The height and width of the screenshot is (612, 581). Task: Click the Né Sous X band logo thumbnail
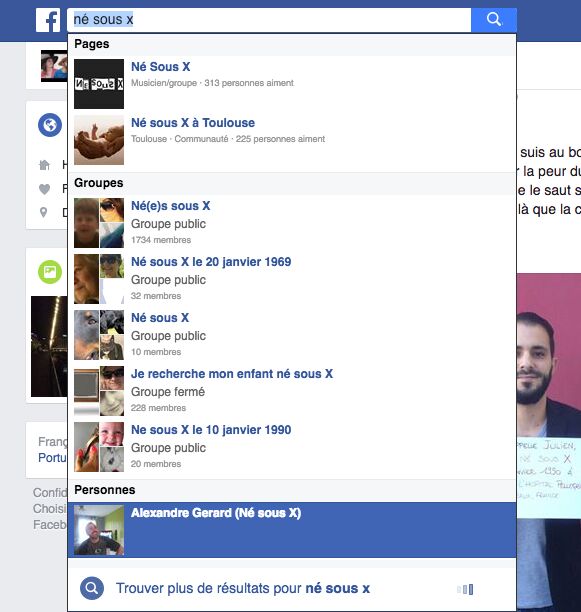pos(99,84)
